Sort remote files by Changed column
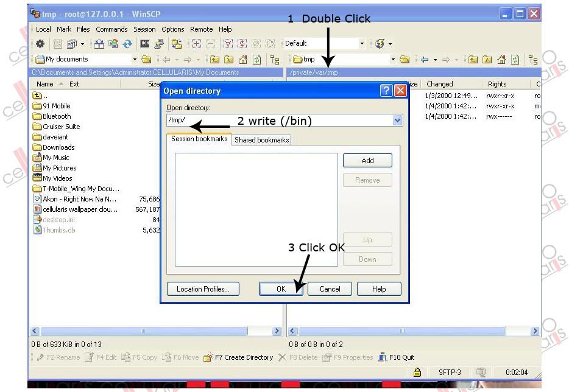Viewport: 569px width, 392px height. tap(439, 84)
